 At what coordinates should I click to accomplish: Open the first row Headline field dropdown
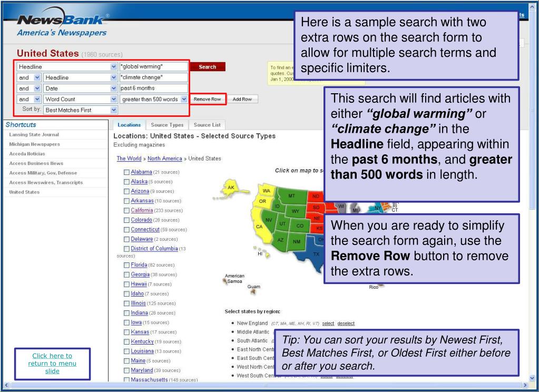point(114,67)
